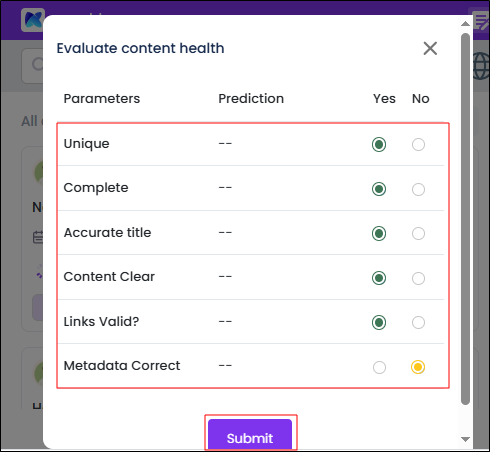Viewport: 490px width, 452px height.
Task: Choose No for Accurate title
Action: (x=418, y=233)
